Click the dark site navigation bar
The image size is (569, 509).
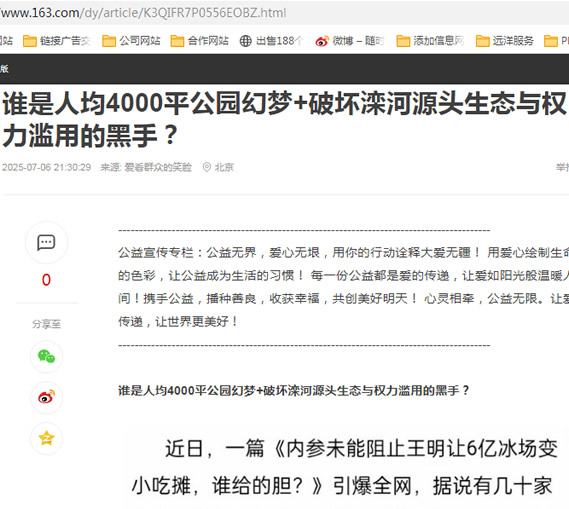coord(284,69)
